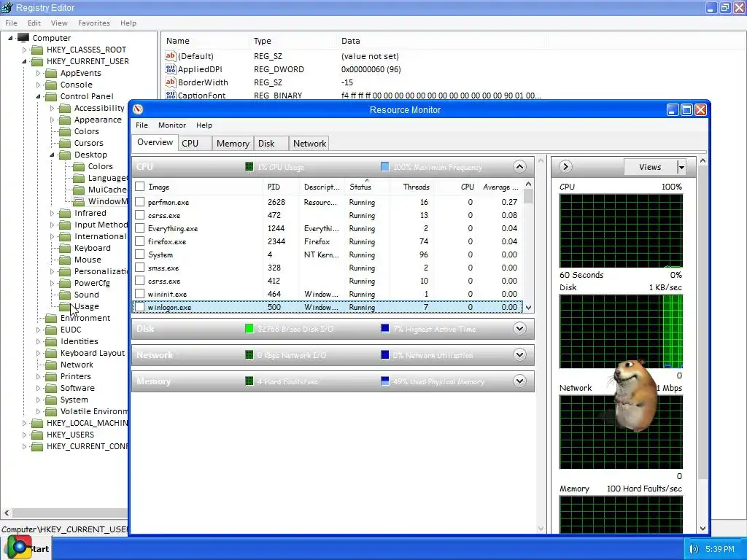
Task: Check the Everything.exe process checkbox
Action: click(139, 228)
